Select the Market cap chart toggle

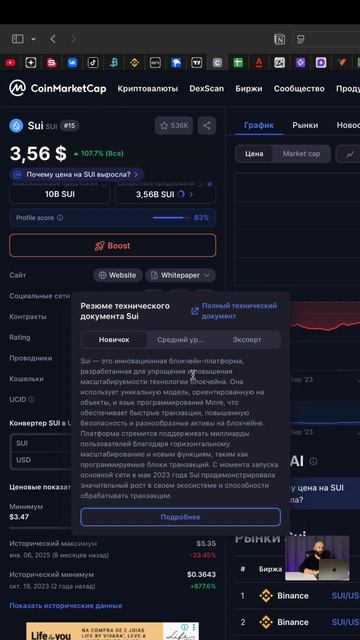301,154
